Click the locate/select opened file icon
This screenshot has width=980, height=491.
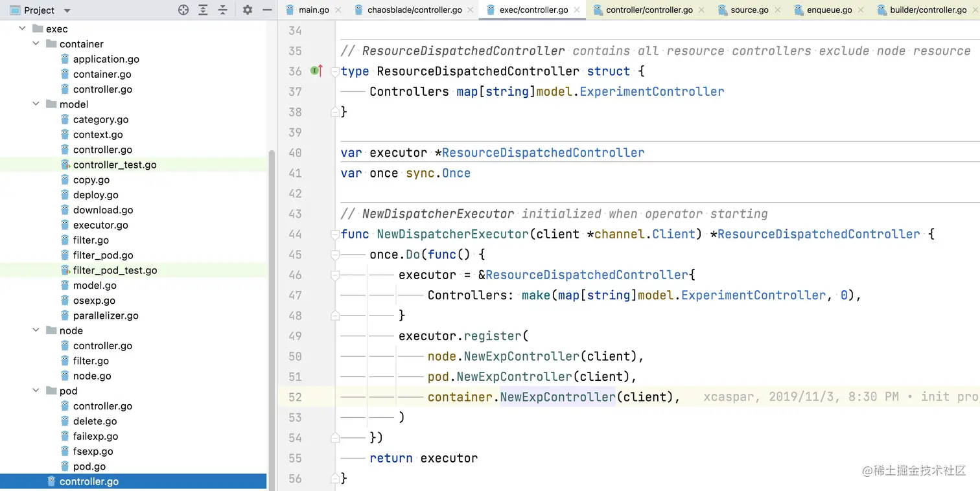183,10
